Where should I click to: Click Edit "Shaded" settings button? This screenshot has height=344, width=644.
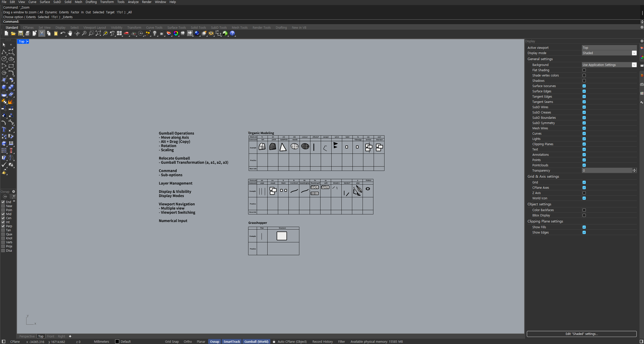coord(581,334)
